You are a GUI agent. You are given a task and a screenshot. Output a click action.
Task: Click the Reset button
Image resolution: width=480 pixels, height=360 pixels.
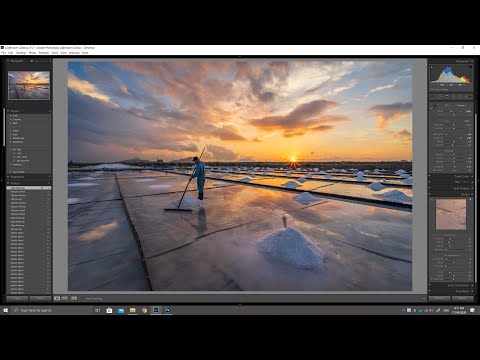462,298
